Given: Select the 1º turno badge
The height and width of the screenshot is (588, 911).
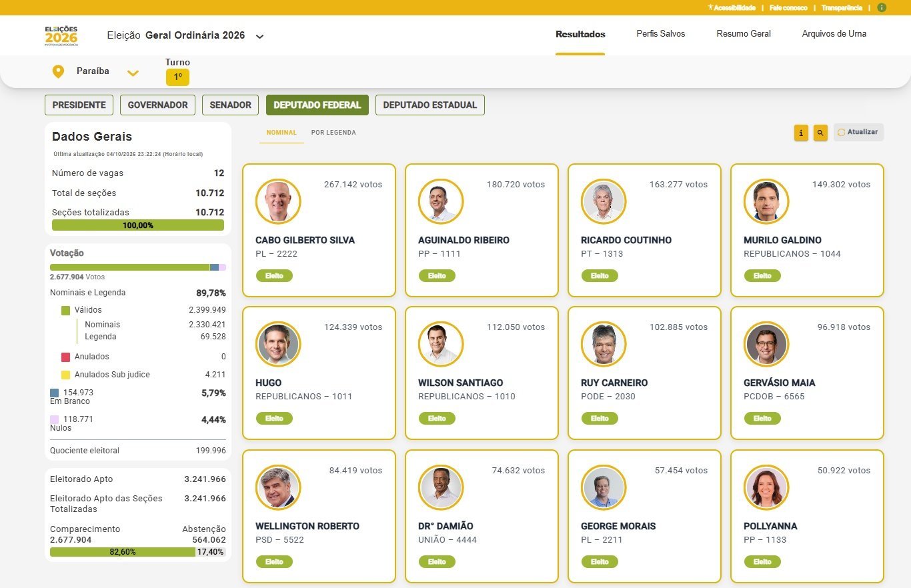Looking at the screenshot, I should (x=177, y=77).
